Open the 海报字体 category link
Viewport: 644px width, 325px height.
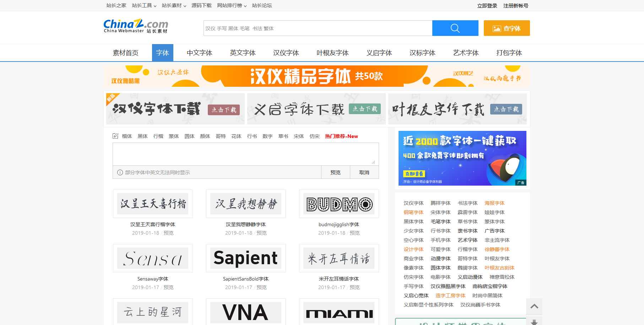tap(494, 203)
